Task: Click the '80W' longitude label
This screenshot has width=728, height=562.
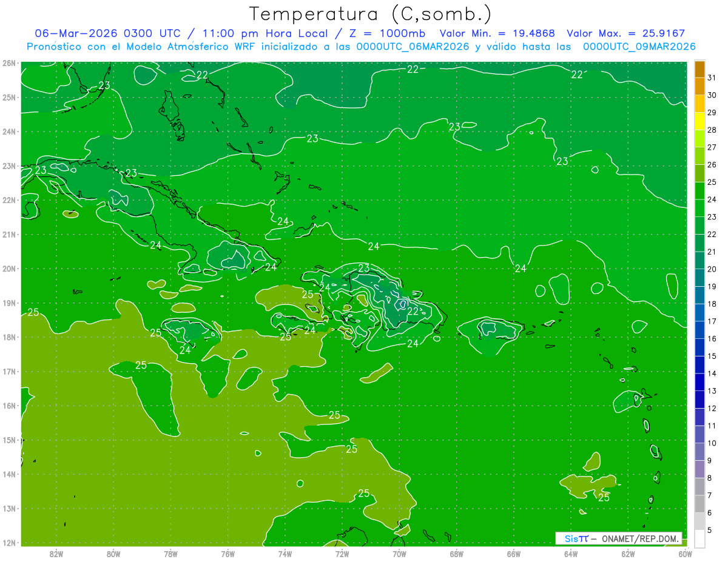Action: (x=113, y=554)
